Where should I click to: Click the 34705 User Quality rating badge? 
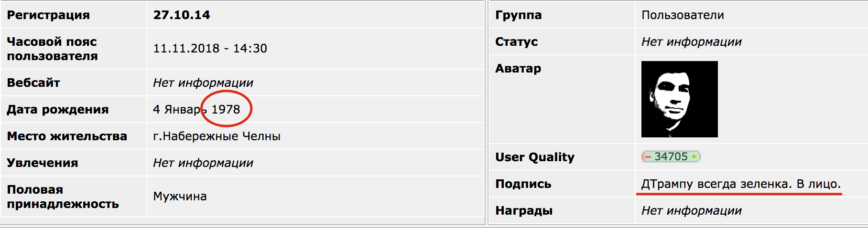click(671, 156)
